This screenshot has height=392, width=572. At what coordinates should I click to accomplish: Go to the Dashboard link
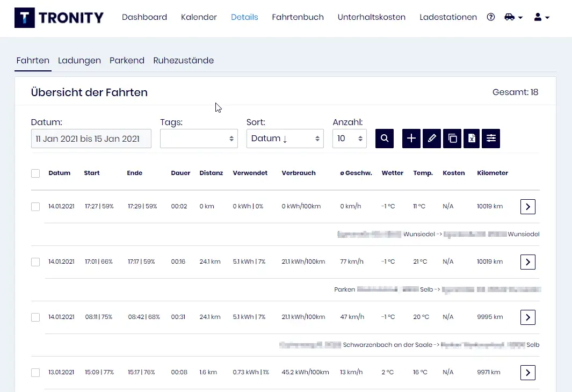pyautogui.click(x=144, y=17)
